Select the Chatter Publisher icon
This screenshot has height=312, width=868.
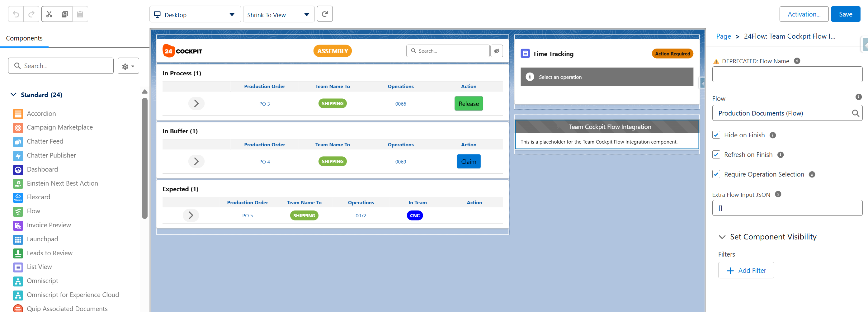(18, 156)
